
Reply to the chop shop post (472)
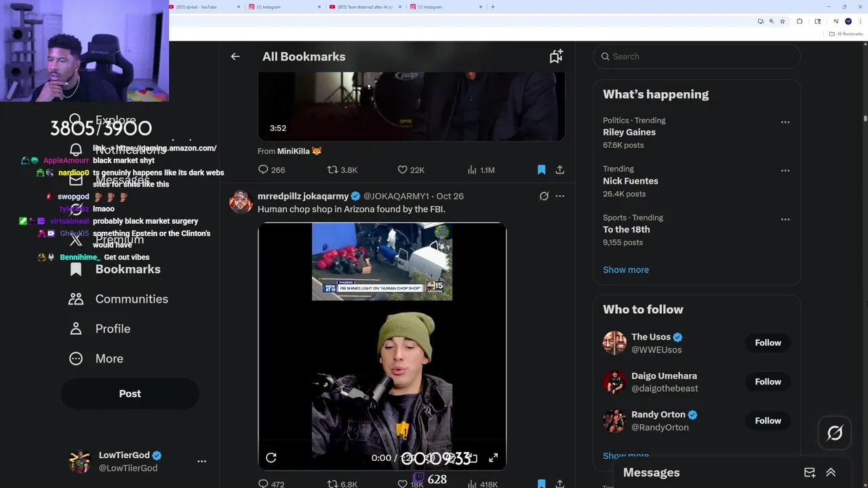coord(271,484)
